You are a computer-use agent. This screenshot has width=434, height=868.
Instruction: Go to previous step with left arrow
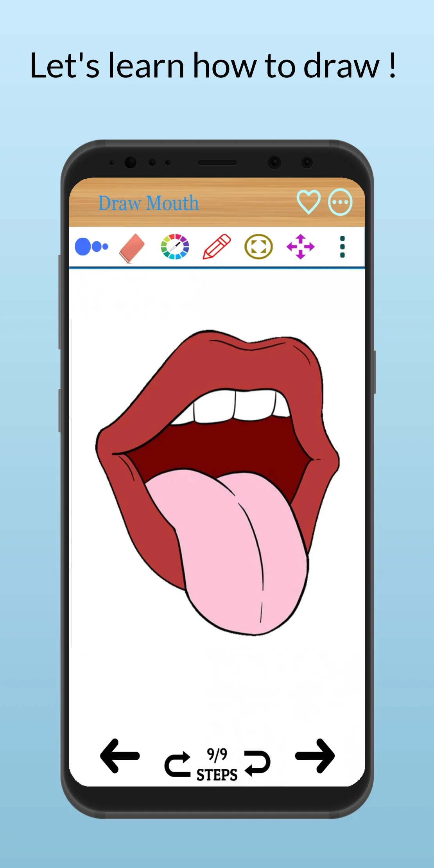(x=120, y=756)
